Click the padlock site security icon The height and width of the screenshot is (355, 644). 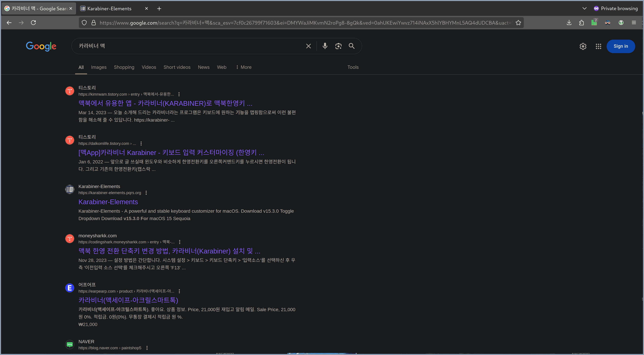tap(93, 23)
